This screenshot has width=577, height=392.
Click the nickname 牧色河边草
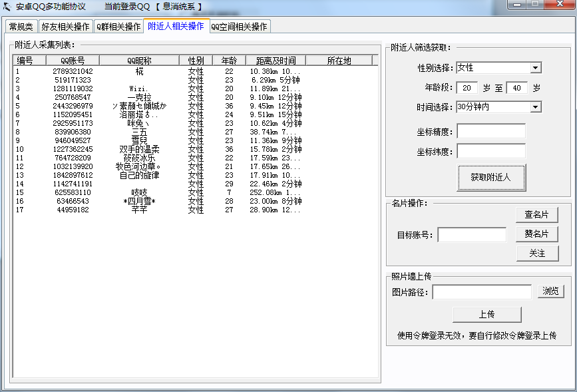click(138, 166)
